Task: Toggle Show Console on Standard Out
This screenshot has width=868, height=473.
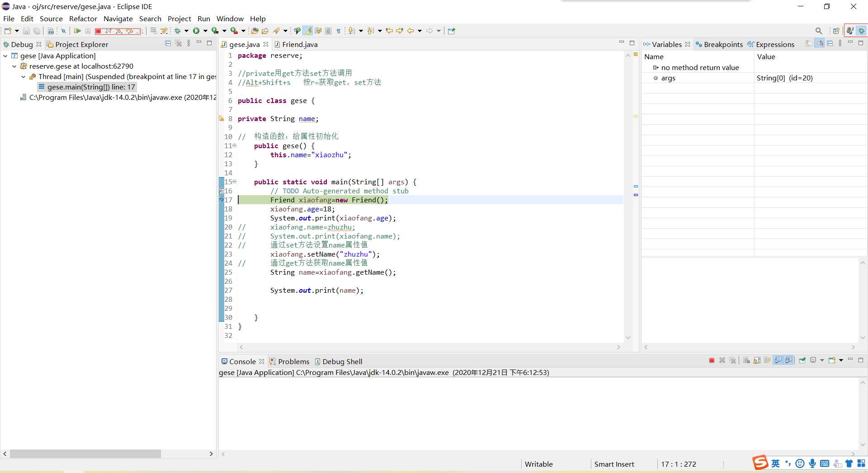Action: click(778, 360)
